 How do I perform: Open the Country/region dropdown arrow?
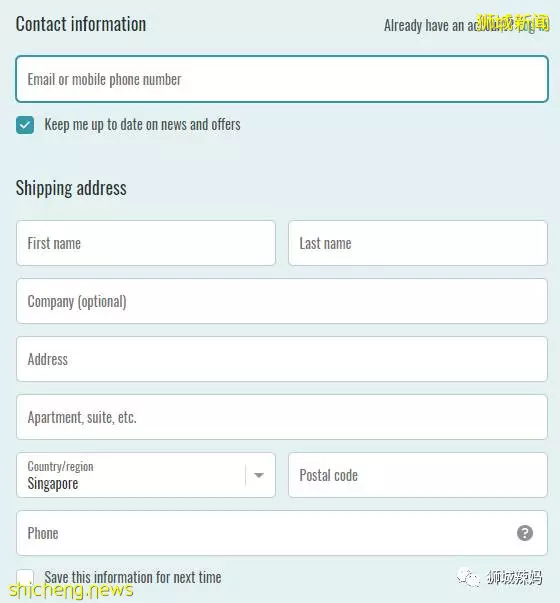pyautogui.click(x=259, y=475)
